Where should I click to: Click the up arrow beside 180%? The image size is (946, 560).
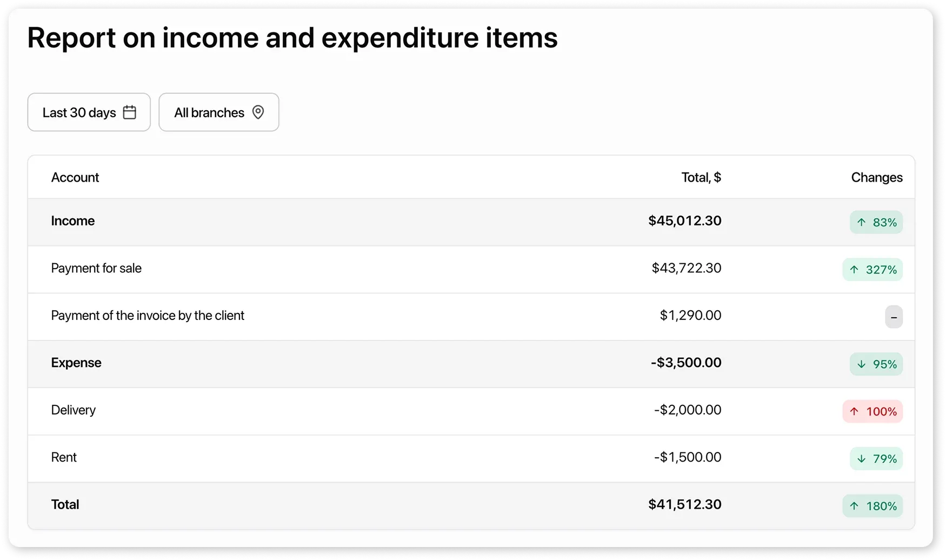pyautogui.click(x=854, y=506)
